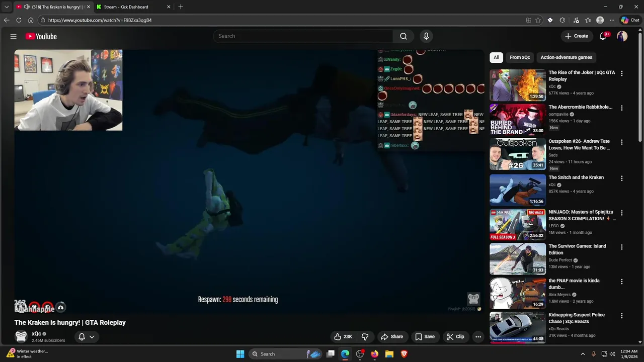This screenshot has height=362, width=644.
Task: Like the video with thumbs up 23K
Action: click(x=343, y=337)
